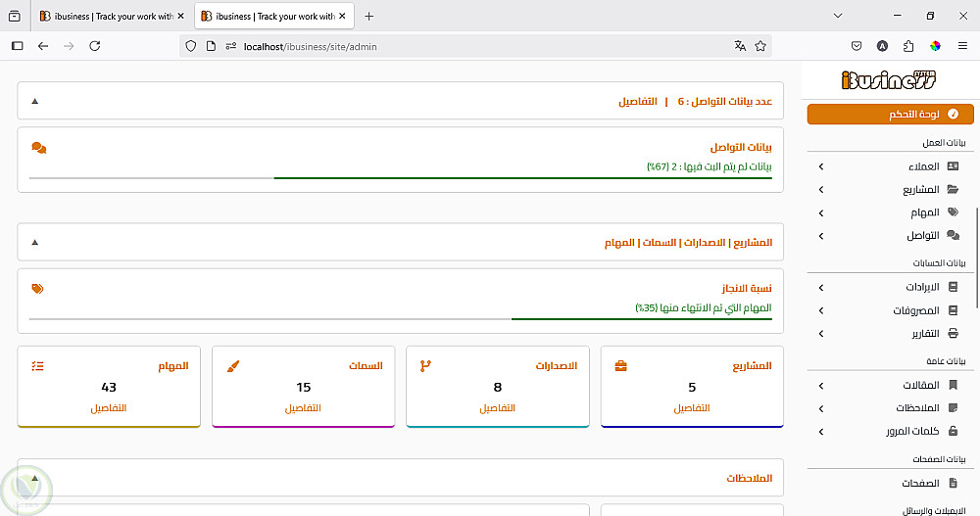Collapse the عدد بيانات التواصل panel triangle

pyautogui.click(x=35, y=101)
